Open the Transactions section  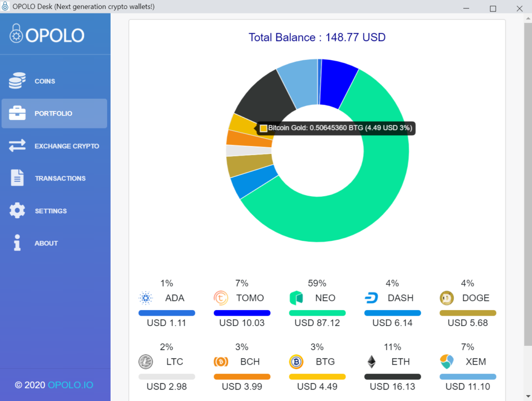click(54, 178)
